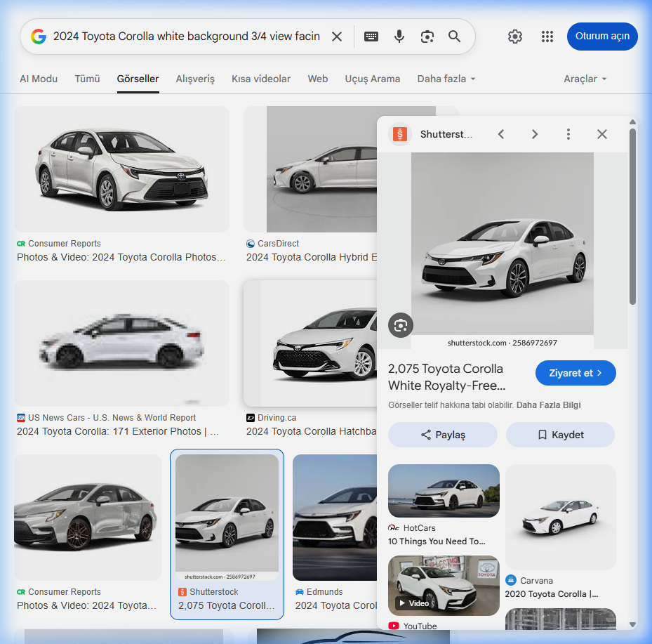This screenshot has height=644, width=652.
Task: Click the Edmunds source icon
Action: point(300,591)
